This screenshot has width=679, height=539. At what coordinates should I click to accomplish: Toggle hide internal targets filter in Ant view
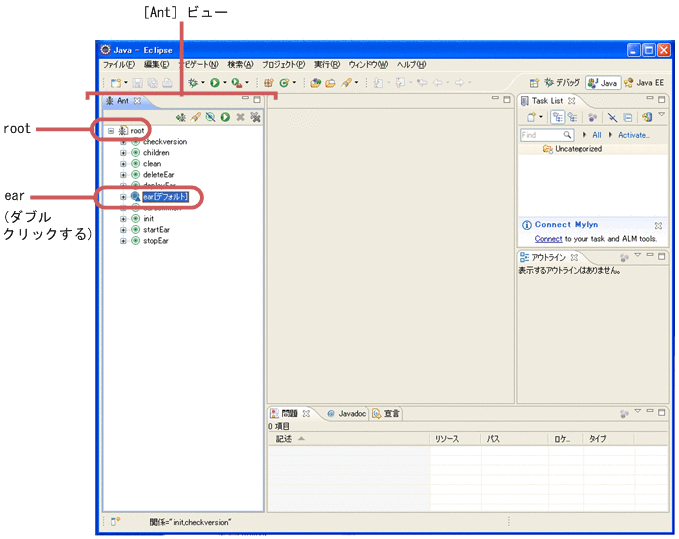coord(211,117)
